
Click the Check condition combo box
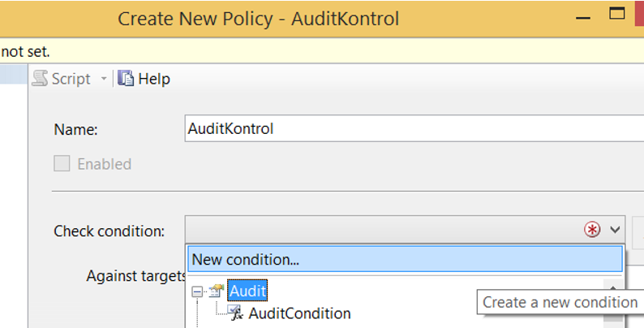[405, 229]
